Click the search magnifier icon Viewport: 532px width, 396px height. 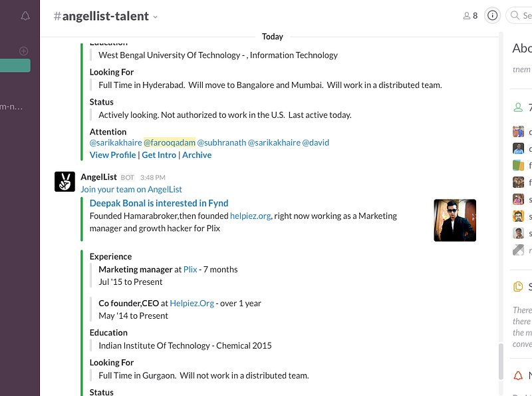tap(515, 15)
